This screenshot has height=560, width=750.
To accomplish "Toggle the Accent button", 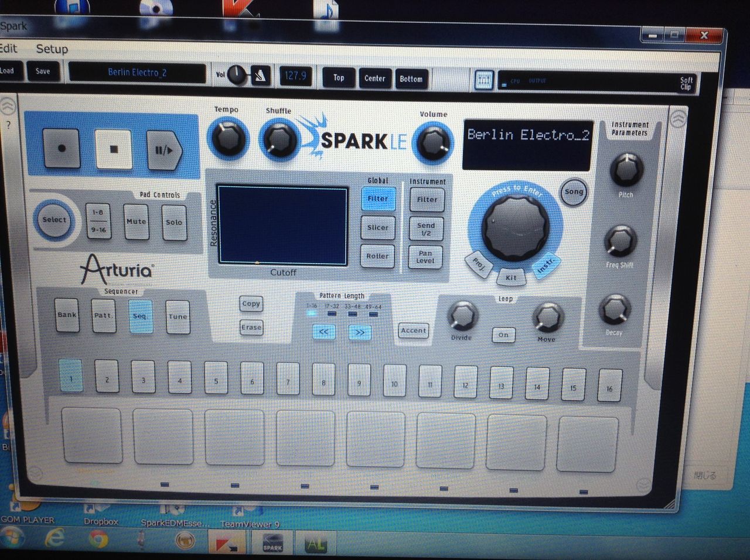I will tap(413, 330).
